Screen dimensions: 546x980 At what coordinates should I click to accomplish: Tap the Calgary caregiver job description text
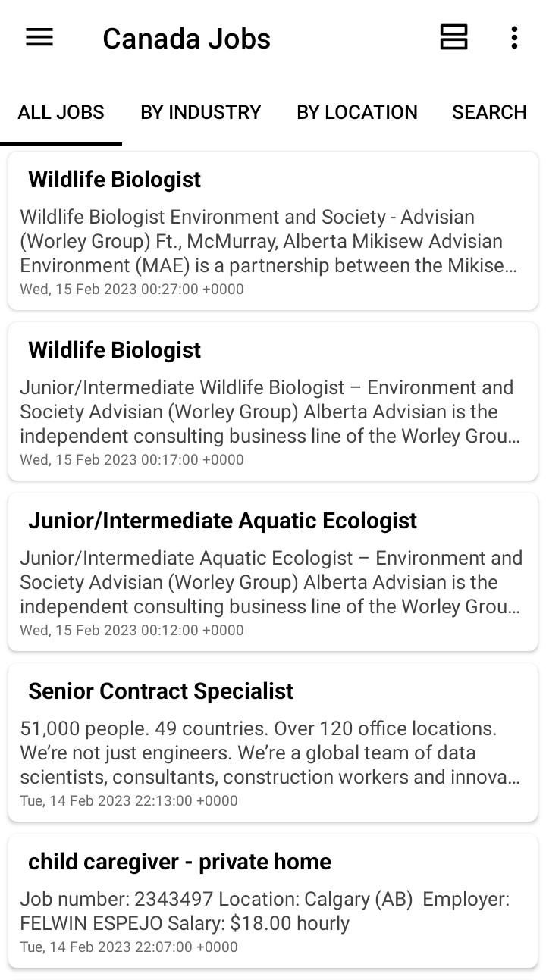point(265,911)
